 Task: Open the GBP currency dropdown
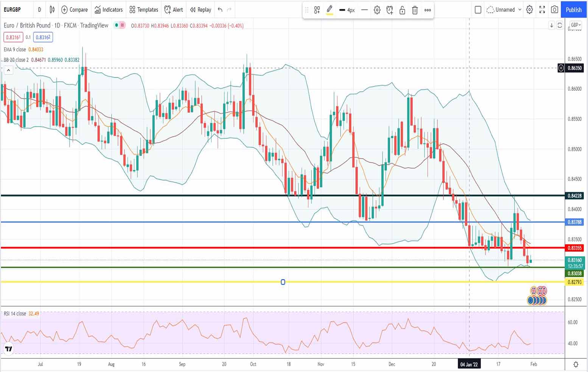pos(576,25)
